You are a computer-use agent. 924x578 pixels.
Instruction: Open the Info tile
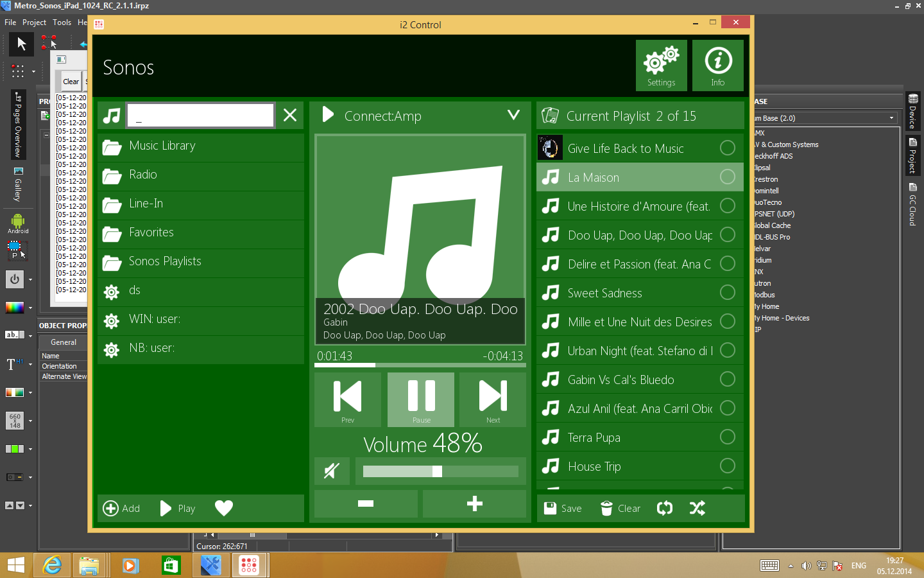tap(718, 66)
